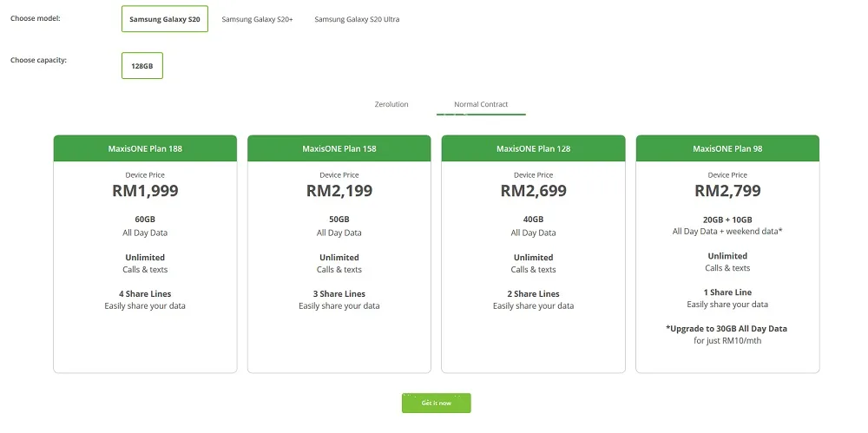This screenshot has height=433, width=868.
Task: Click the 20GB + 10GB data text
Action: pos(727,220)
